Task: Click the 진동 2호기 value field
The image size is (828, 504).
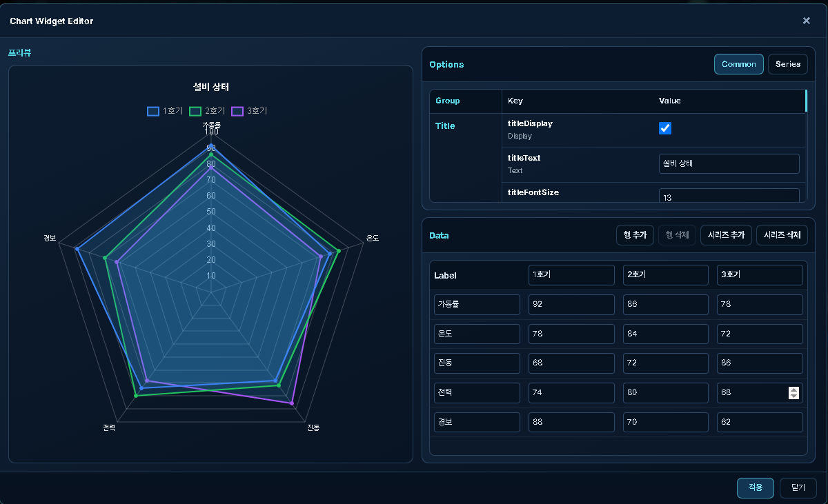Action: click(666, 363)
